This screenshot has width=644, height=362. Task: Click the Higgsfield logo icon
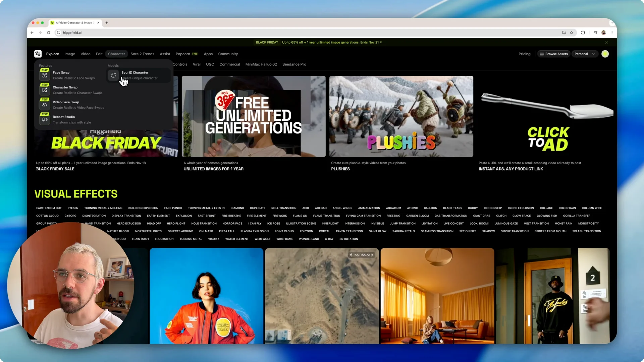pyautogui.click(x=38, y=54)
